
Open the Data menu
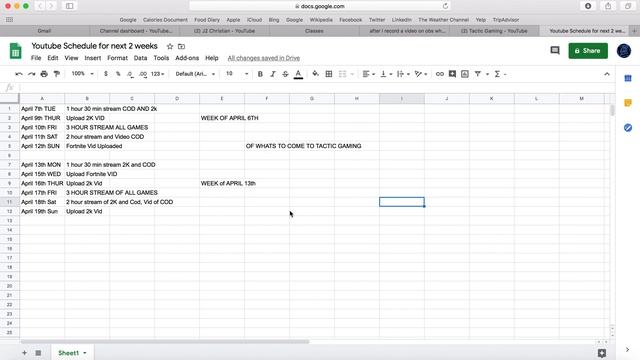pyautogui.click(x=140, y=58)
